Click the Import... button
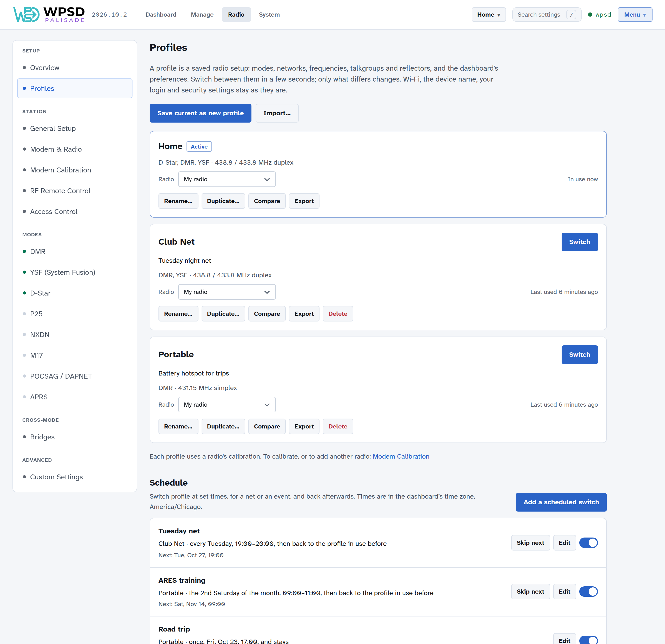Screen dimensions: 665x644 [277, 113]
